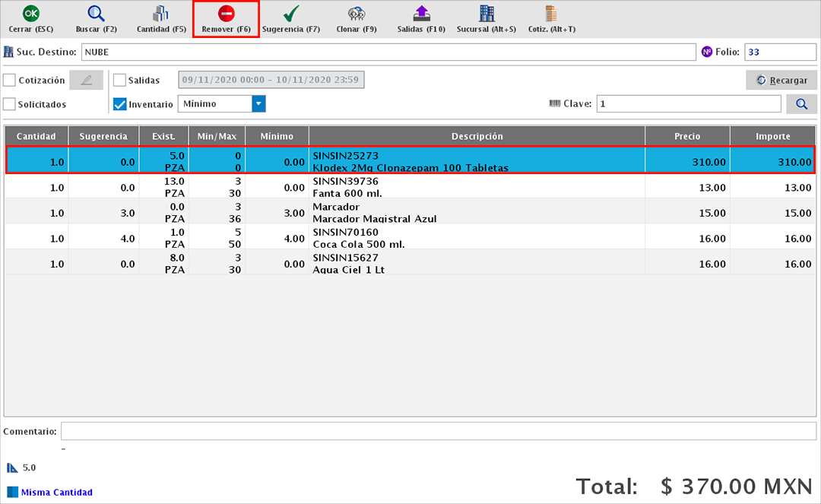The width and height of the screenshot is (821, 504).
Task: Open Salidas (F10) toolbar icon
Action: pos(421,14)
